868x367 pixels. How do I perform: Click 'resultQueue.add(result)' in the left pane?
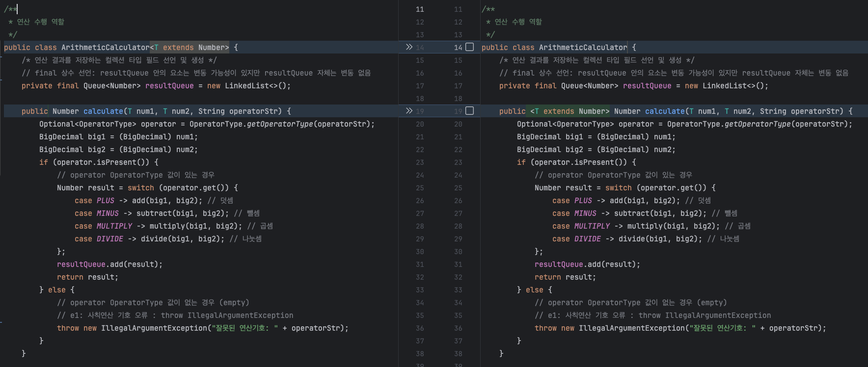108,264
